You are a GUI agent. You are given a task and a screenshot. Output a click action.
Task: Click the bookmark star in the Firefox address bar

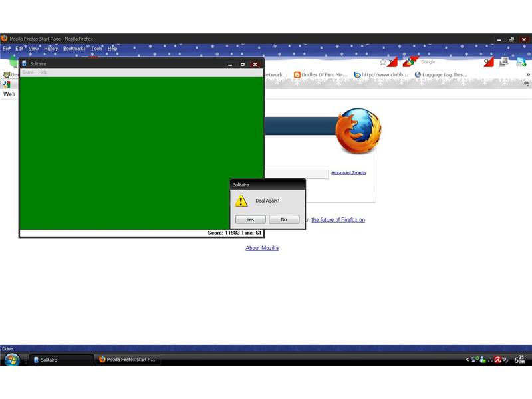[x=383, y=62]
